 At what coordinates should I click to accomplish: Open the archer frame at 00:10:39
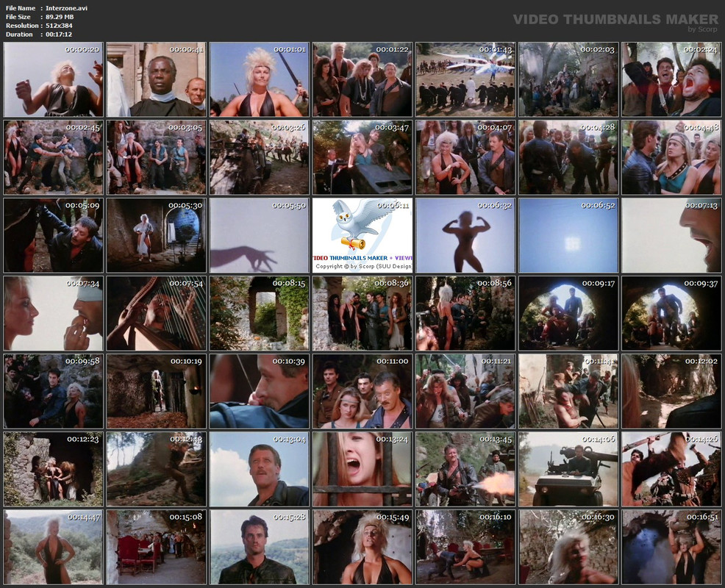260,392
